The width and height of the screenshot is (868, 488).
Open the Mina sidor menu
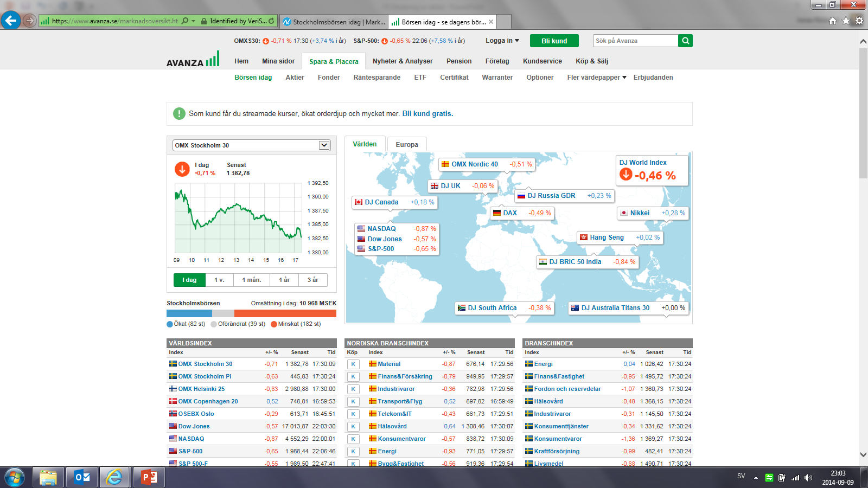tap(278, 61)
